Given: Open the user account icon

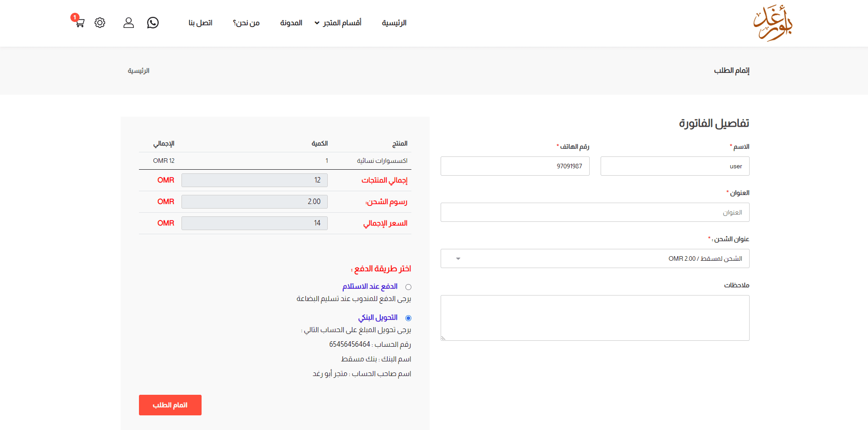Looking at the screenshot, I should point(128,22).
